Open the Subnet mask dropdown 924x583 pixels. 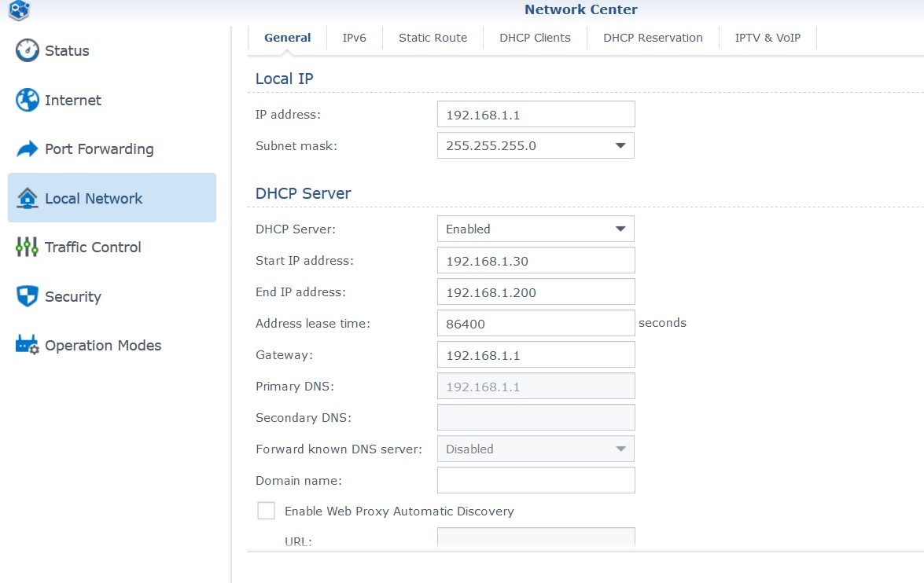pos(536,145)
